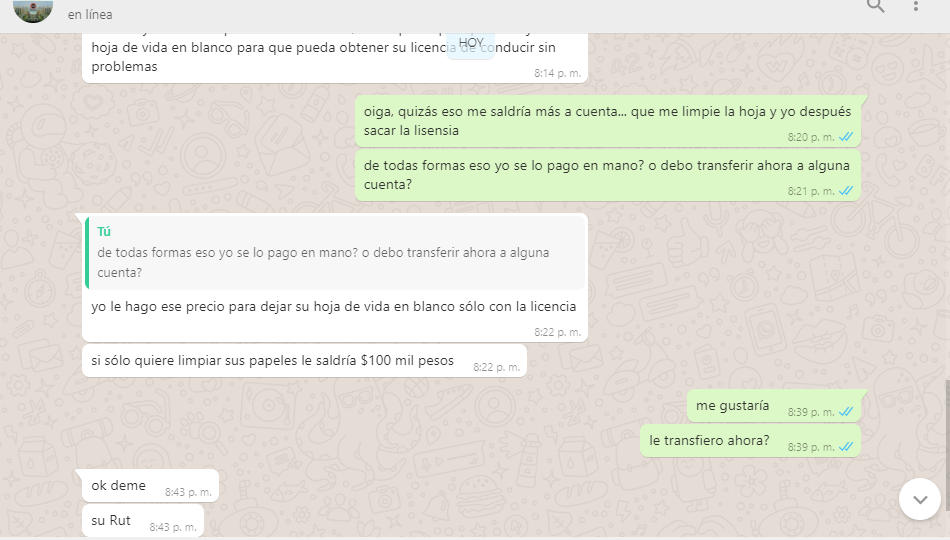
Task: Click the 'en línea' contact status header
Action: 90,15
